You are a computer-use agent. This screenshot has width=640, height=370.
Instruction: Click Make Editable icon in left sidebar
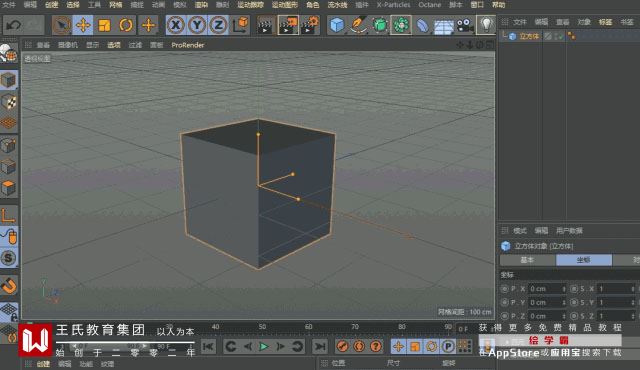tap(9, 53)
